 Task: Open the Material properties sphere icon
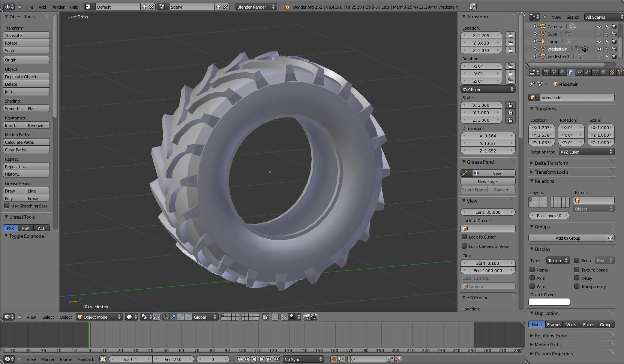pyautogui.click(x=604, y=72)
